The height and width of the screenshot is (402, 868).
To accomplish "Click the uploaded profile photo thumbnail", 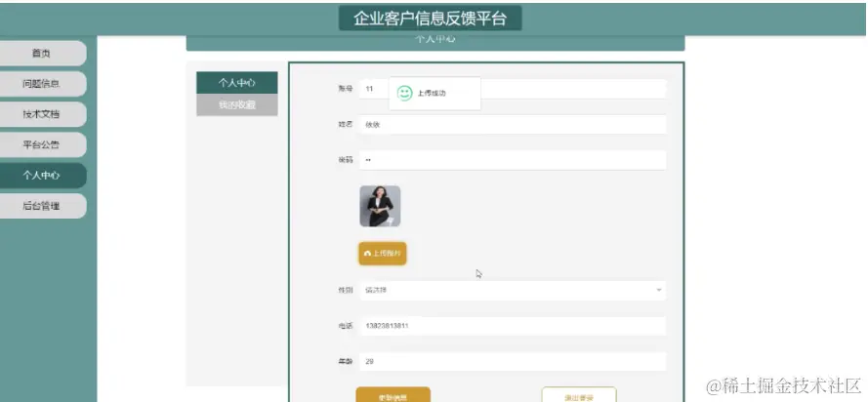I will (x=380, y=206).
